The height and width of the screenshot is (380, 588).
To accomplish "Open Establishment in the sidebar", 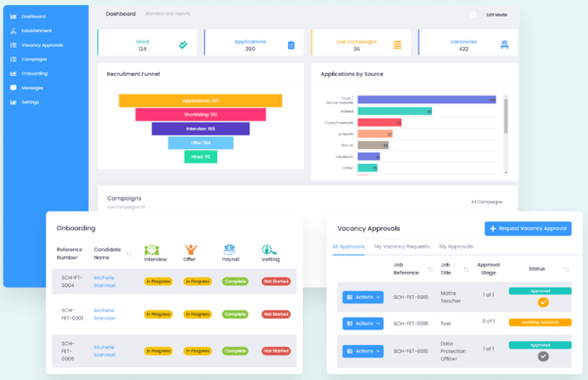I will [x=37, y=31].
